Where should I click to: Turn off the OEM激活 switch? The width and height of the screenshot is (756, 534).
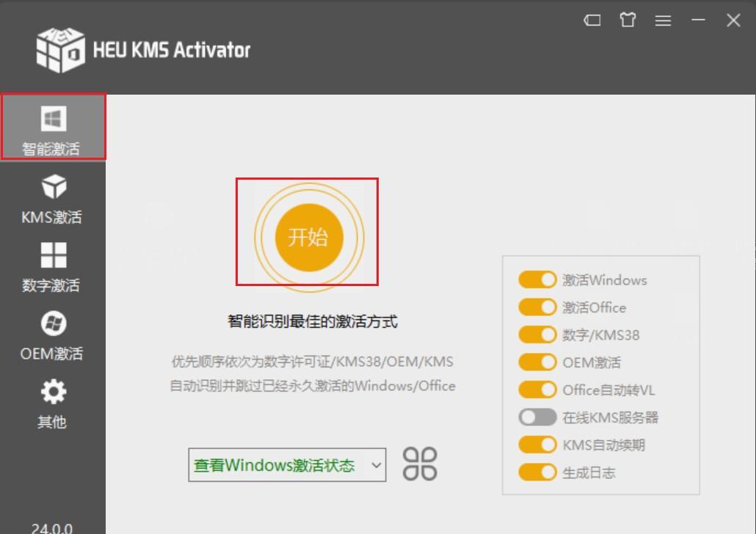[x=537, y=362]
